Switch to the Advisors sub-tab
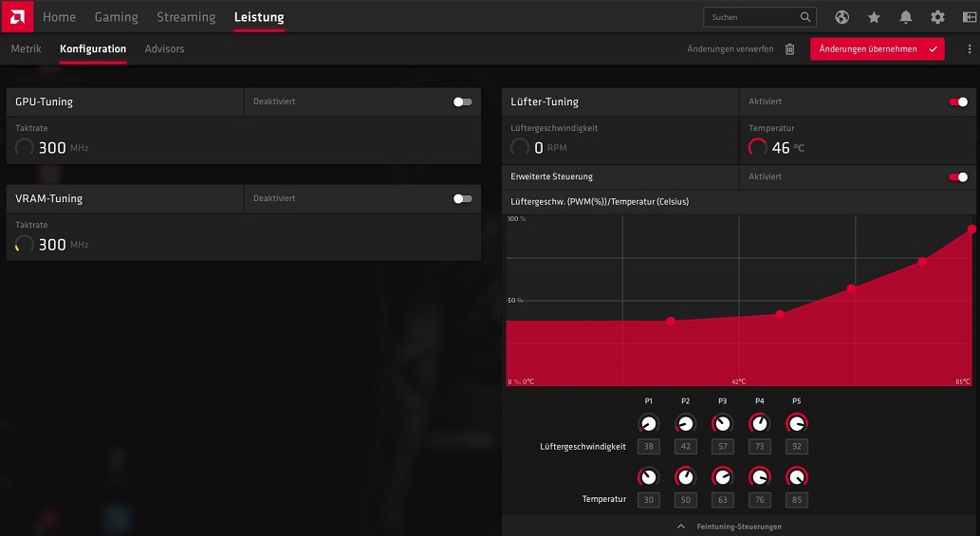Viewport: 980px width, 536px height. click(x=164, y=48)
